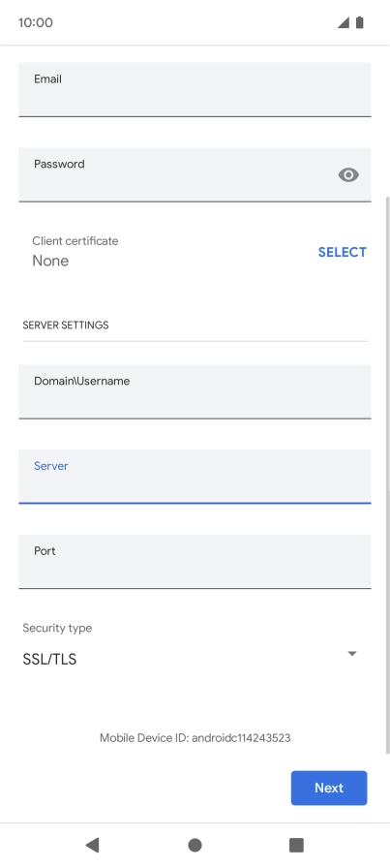Tap the Mobile Device ID text
The height and width of the screenshot is (868, 390).
tap(195, 738)
